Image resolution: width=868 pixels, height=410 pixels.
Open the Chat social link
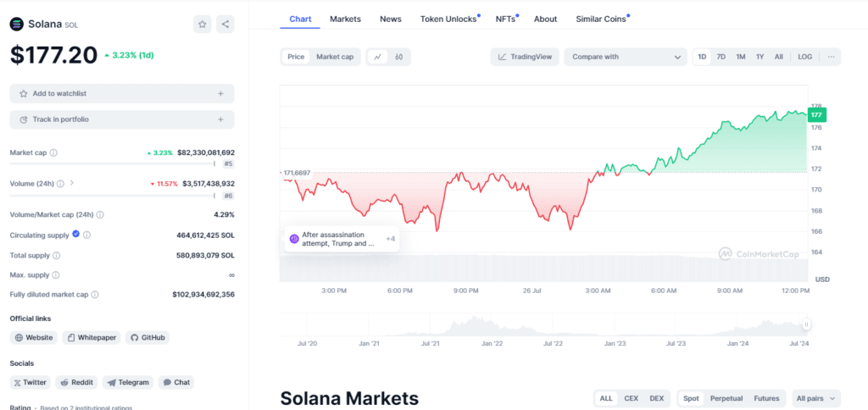pos(176,382)
